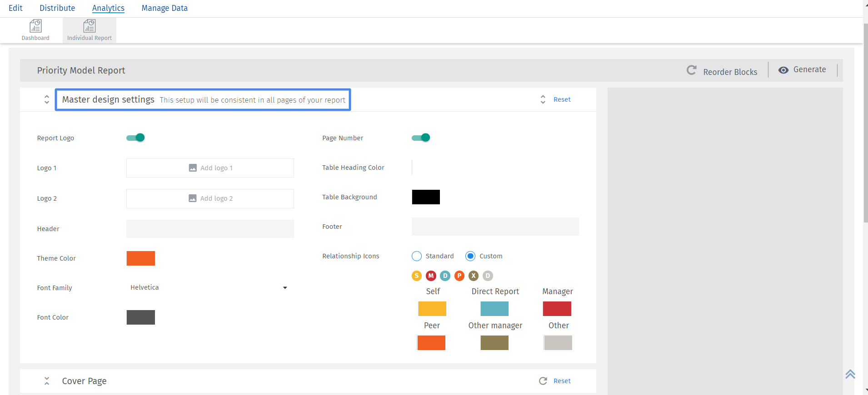Open the red Manager color swatch

pos(557,309)
